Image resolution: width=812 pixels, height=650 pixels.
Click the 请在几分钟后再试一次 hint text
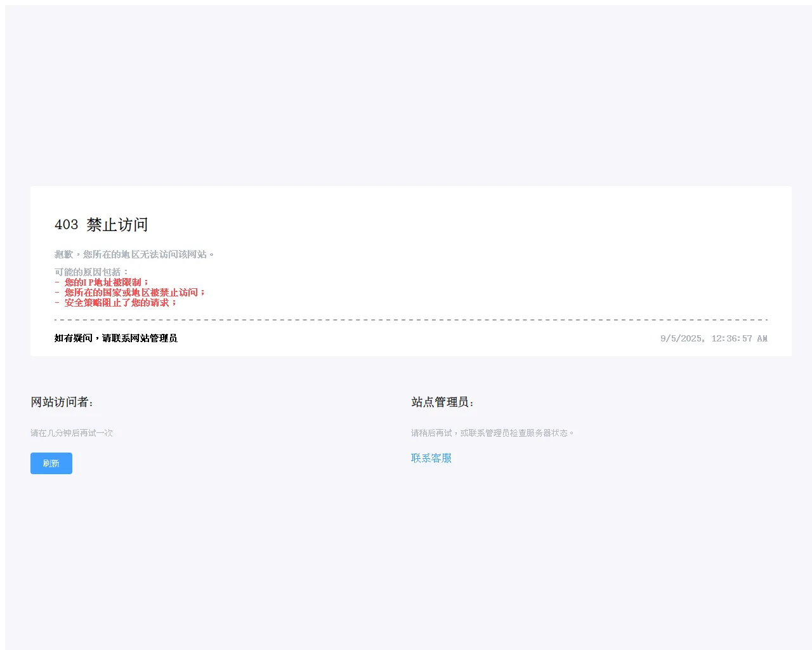(72, 433)
